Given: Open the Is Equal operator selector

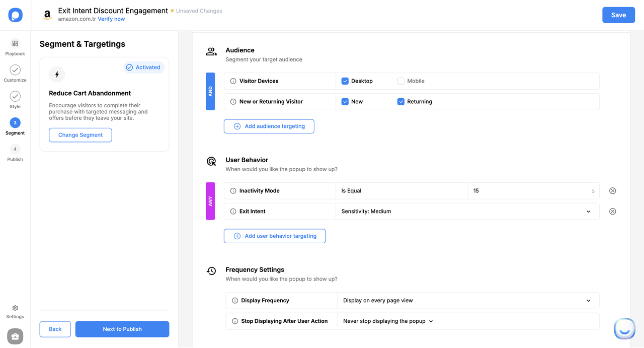Looking at the screenshot, I should tap(401, 191).
